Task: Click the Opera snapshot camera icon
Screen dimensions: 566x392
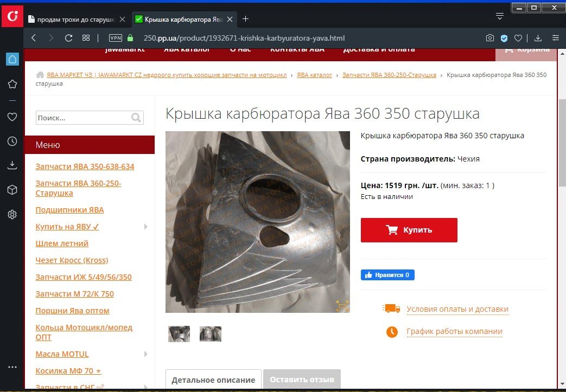Action: point(490,38)
